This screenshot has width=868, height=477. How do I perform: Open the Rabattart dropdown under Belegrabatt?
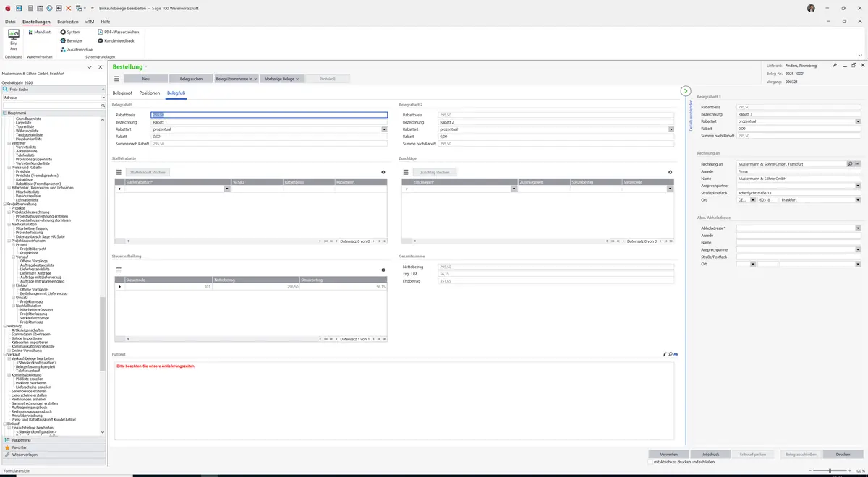(x=384, y=129)
